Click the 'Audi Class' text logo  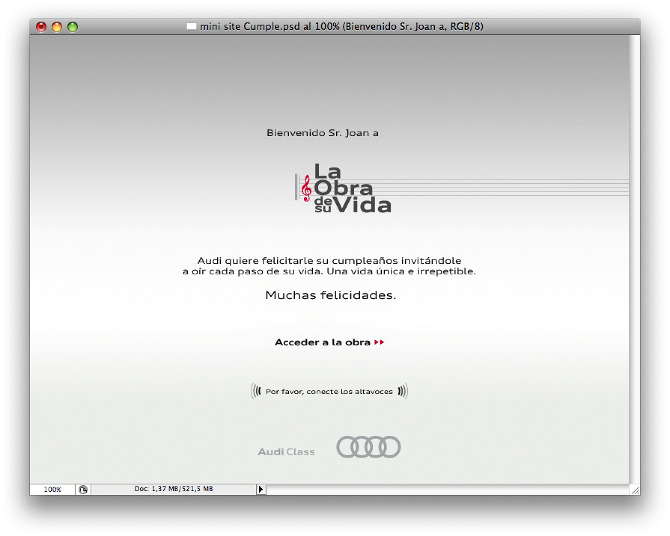click(286, 452)
